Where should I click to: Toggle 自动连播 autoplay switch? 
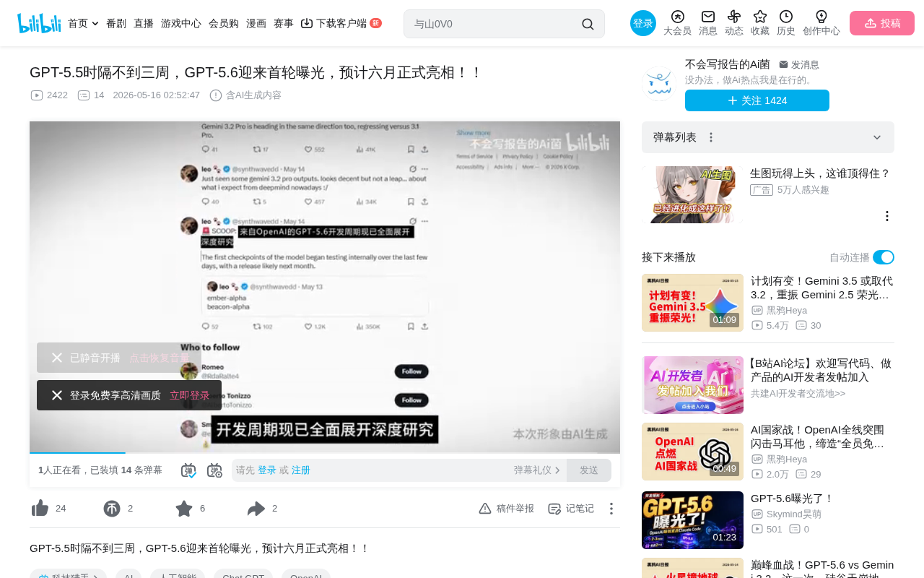point(884,257)
